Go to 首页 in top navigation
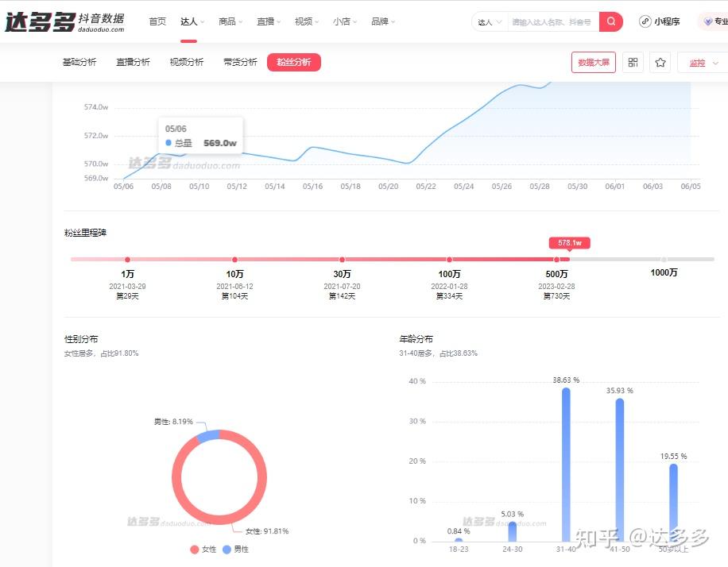Image resolution: width=728 pixels, height=567 pixels. (x=157, y=21)
